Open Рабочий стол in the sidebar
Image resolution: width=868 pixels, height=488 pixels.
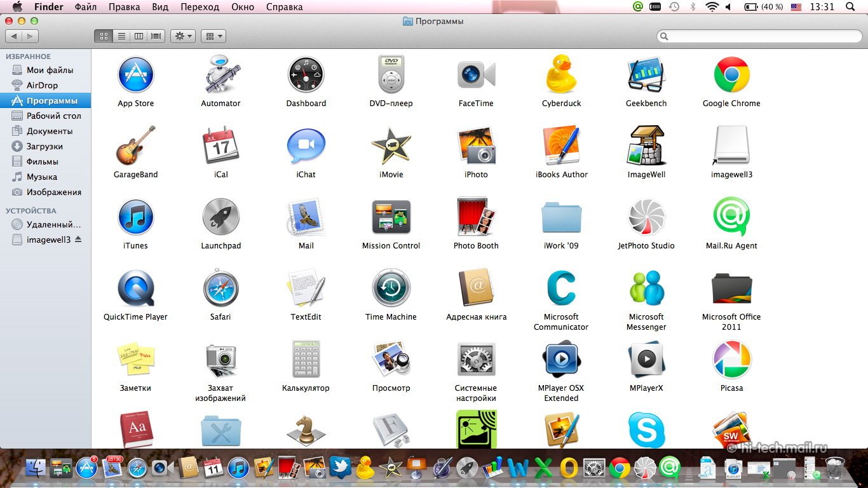(45, 116)
